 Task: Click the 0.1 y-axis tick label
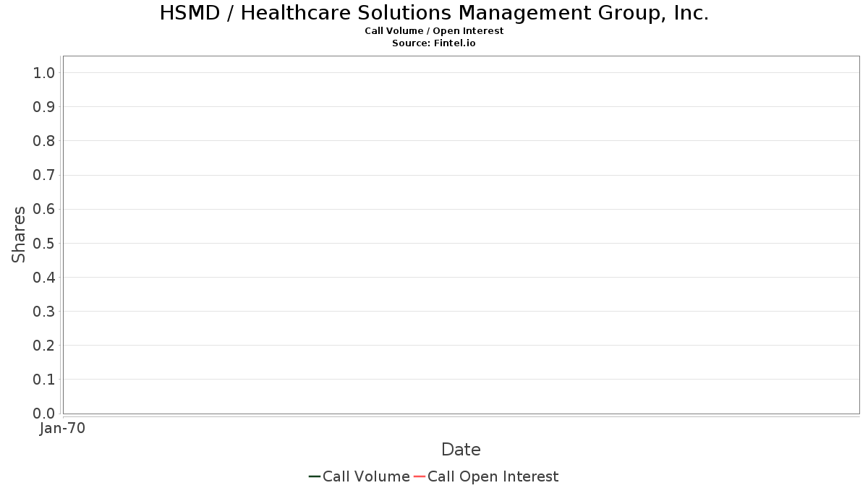click(x=44, y=380)
